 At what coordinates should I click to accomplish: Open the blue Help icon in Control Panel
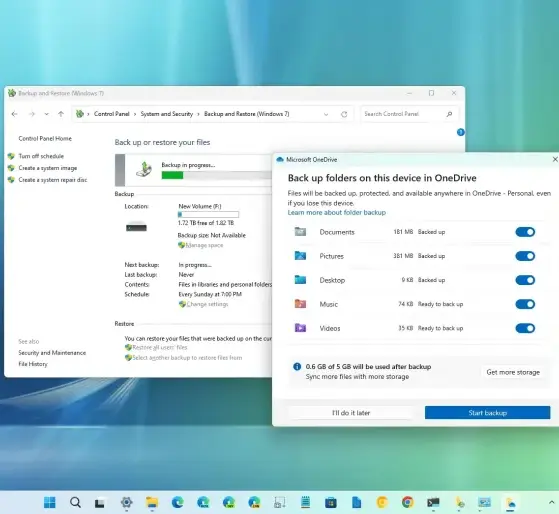tap(461, 132)
